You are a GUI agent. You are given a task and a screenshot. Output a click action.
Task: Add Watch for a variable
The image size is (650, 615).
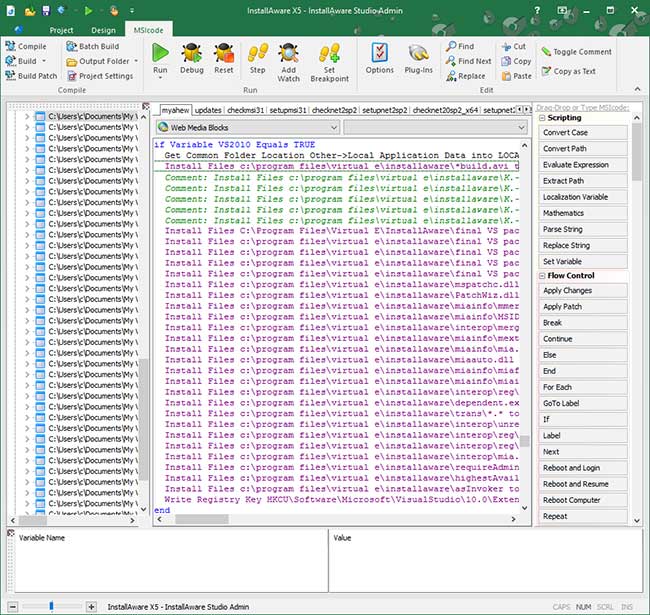tap(289, 63)
